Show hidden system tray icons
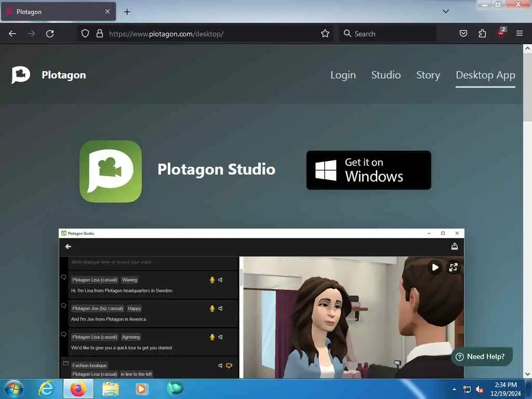 pos(454,389)
